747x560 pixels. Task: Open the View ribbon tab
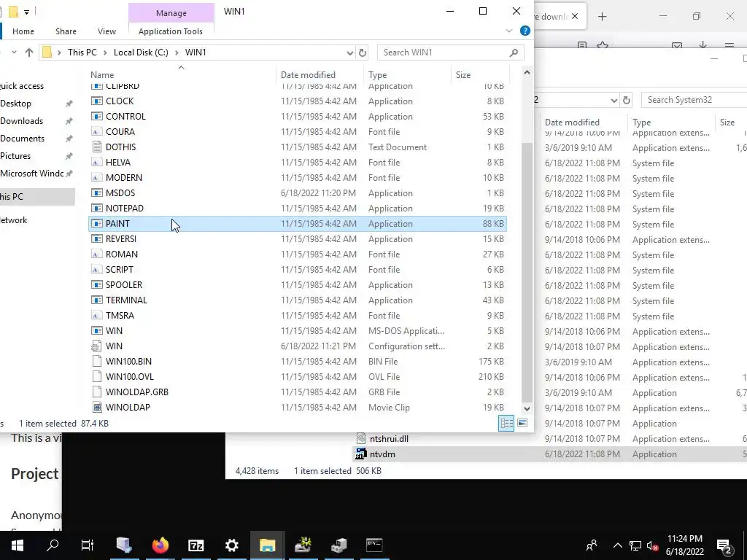click(107, 31)
